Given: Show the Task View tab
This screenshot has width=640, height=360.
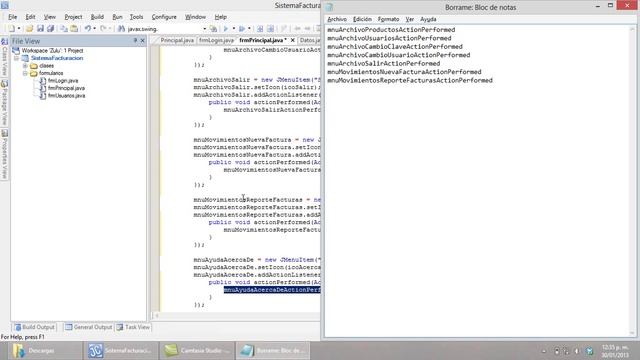Looking at the screenshot, I should 133,327.
